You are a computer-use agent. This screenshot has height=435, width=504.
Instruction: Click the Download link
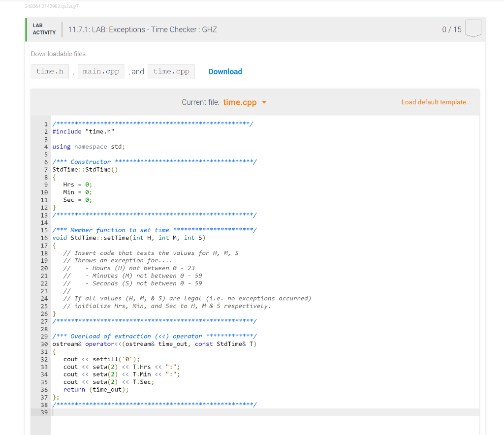(225, 71)
